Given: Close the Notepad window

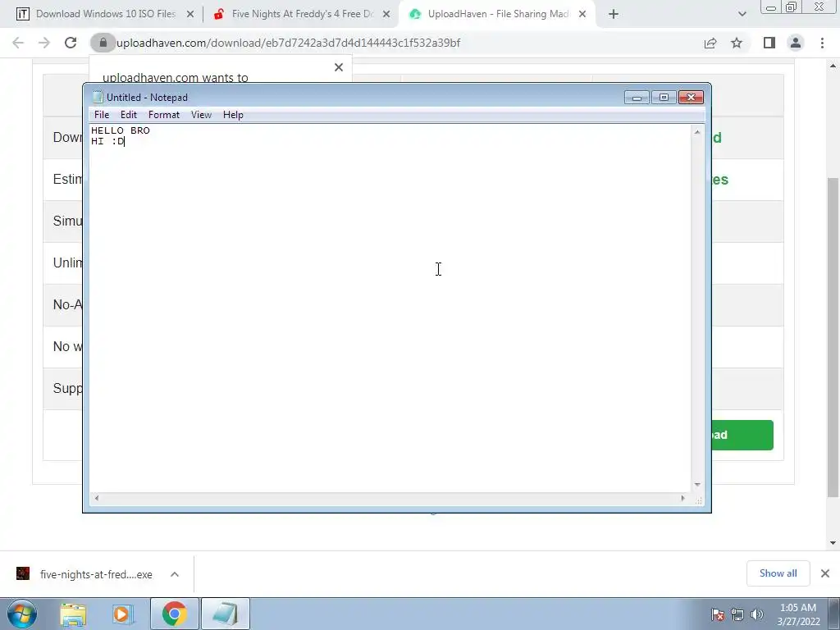Looking at the screenshot, I should pos(691,97).
